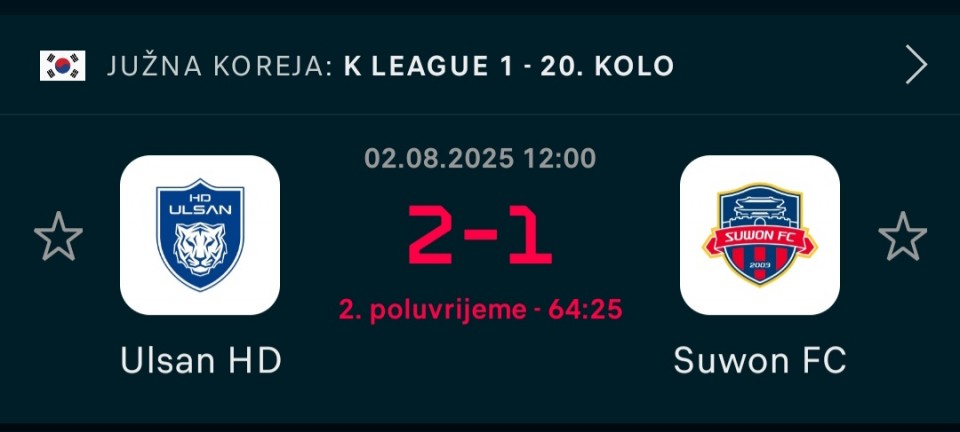Click the white tile behind Ulsan crest
This screenshot has width=960, height=432.
coord(200,235)
